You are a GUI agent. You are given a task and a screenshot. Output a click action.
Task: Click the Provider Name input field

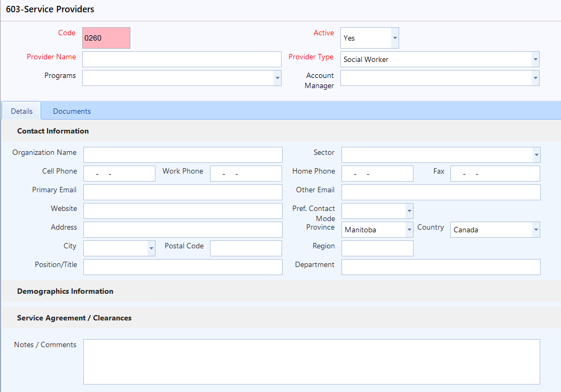click(182, 59)
